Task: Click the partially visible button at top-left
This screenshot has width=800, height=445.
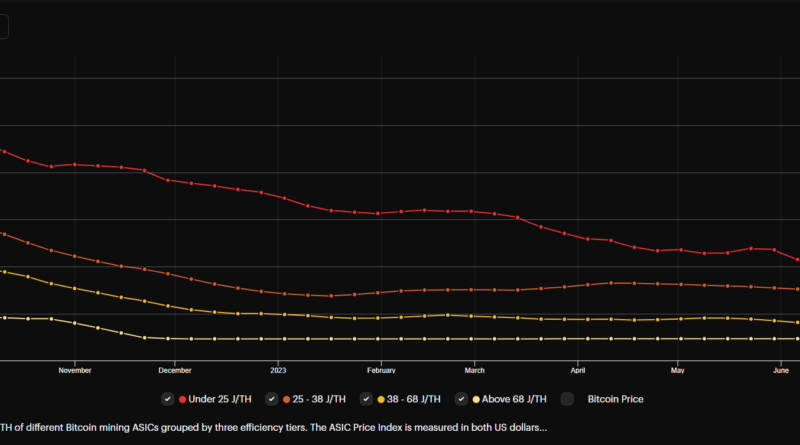Action: [x=4, y=27]
